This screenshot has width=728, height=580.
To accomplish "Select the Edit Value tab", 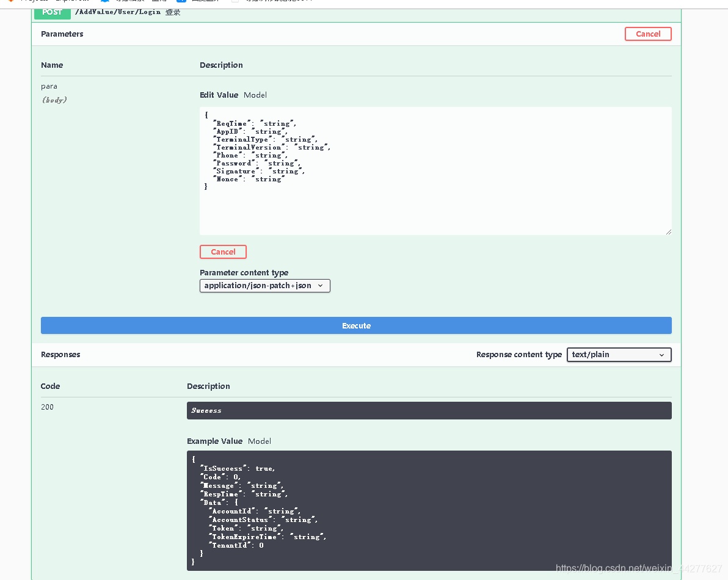I will coord(219,95).
